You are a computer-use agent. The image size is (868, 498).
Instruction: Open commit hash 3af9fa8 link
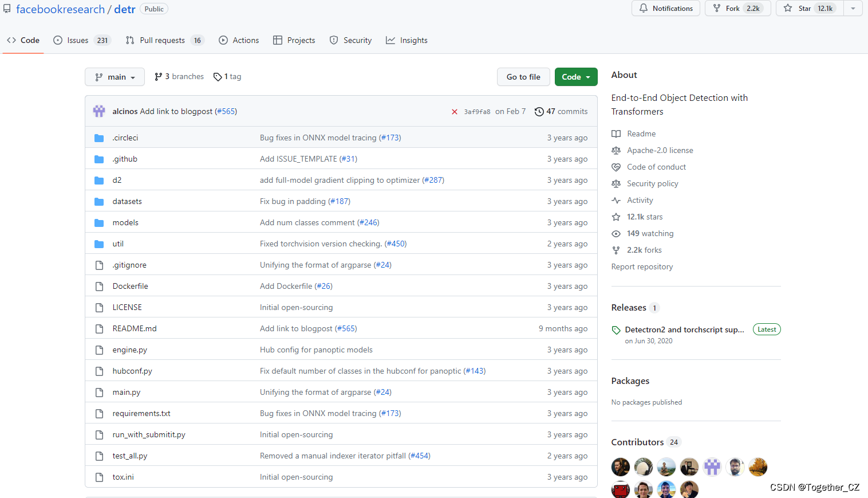pyautogui.click(x=477, y=112)
